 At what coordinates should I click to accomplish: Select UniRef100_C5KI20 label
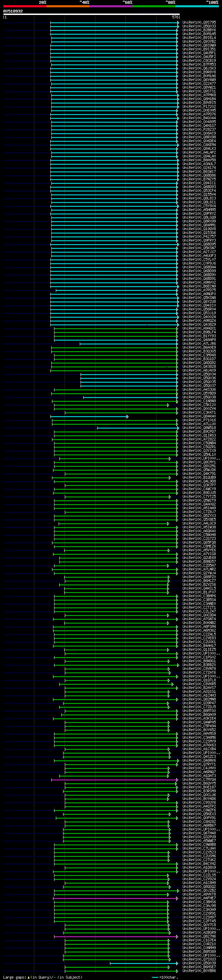tap(199, 405)
